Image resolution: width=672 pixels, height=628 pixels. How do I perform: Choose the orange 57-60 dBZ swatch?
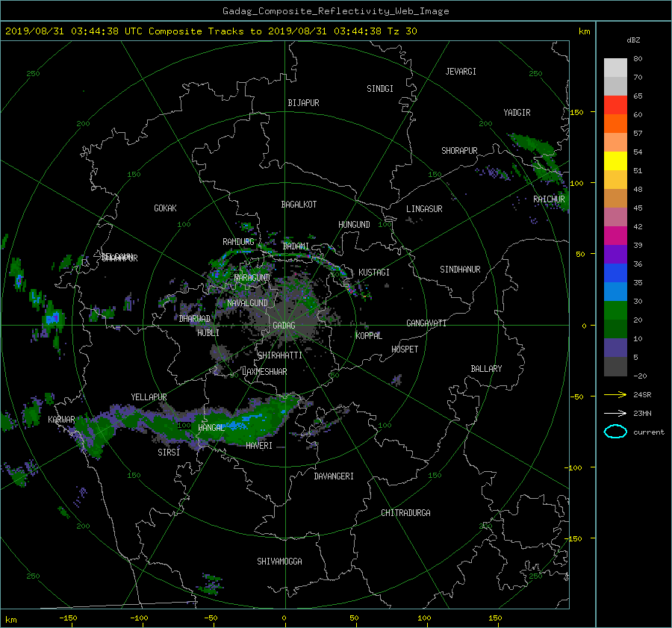(x=615, y=124)
